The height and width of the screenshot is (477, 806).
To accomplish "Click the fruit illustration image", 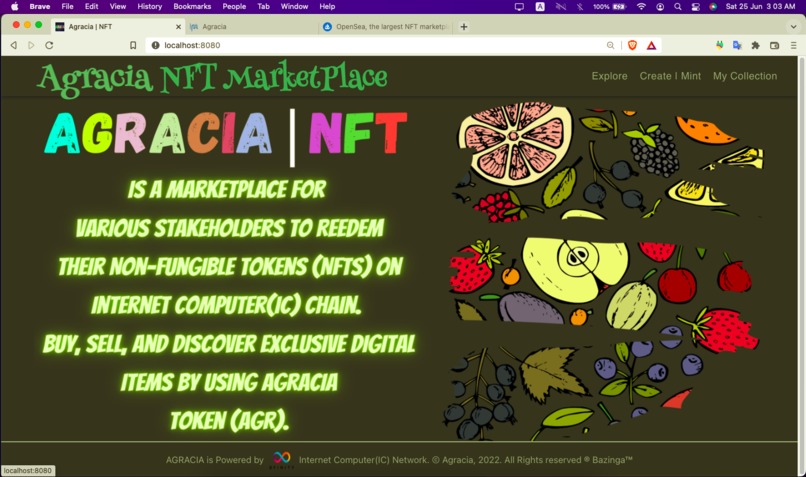I will pyautogui.click(x=606, y=271).
